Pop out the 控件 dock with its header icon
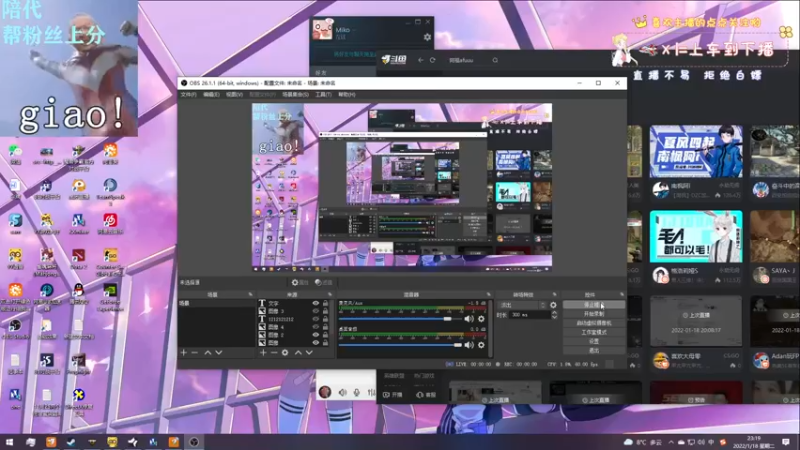 coord(621,294)
